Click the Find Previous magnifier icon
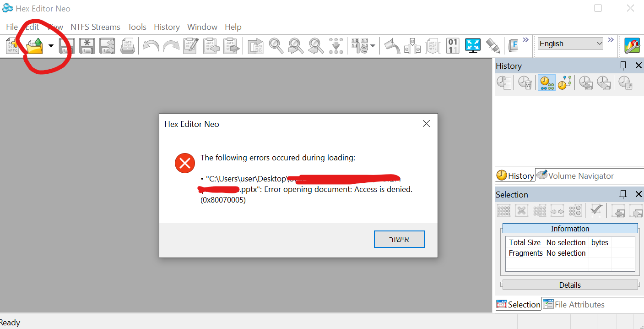 pyautogui.click(x=316, y=46)
